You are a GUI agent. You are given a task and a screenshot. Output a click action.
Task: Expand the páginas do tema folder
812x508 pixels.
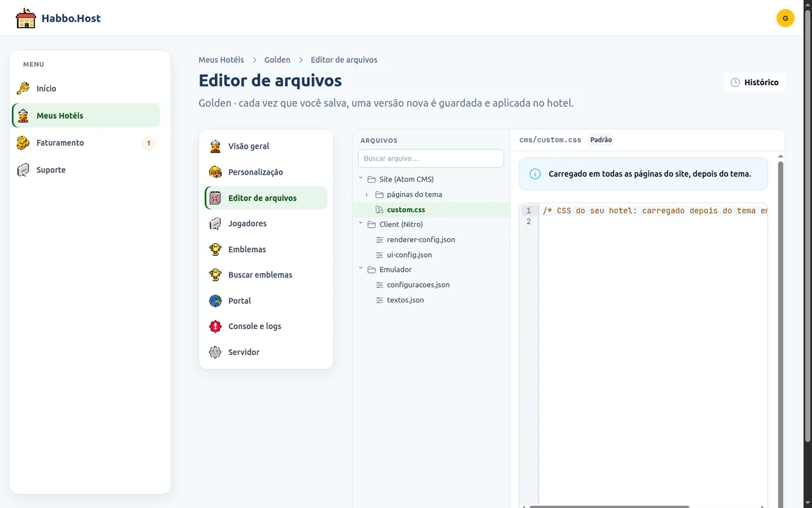coord(367,194)
